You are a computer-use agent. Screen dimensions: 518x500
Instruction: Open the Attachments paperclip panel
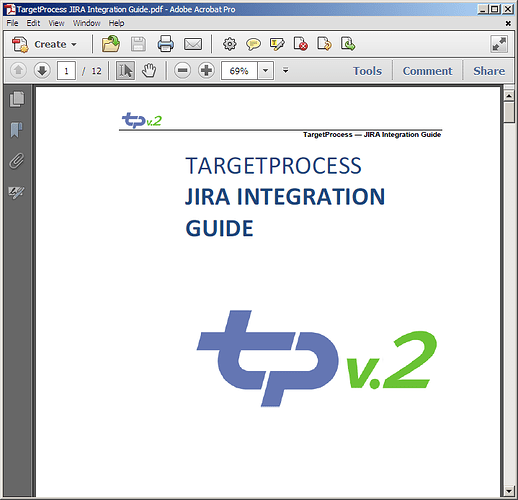pos(17,161)
